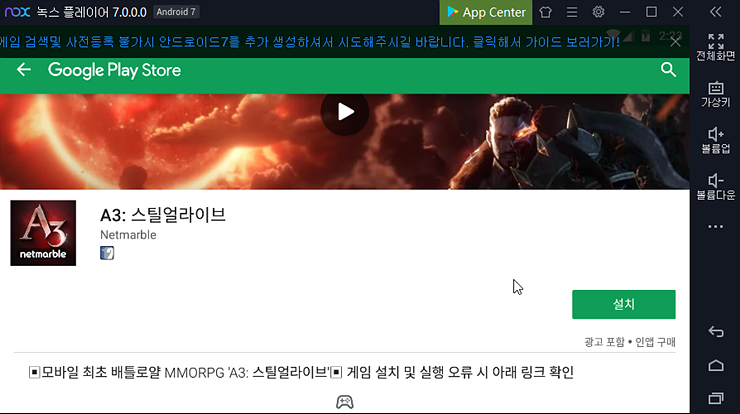Click the Android home button in sidebar
740x414 pixels.
pos(715,365)
